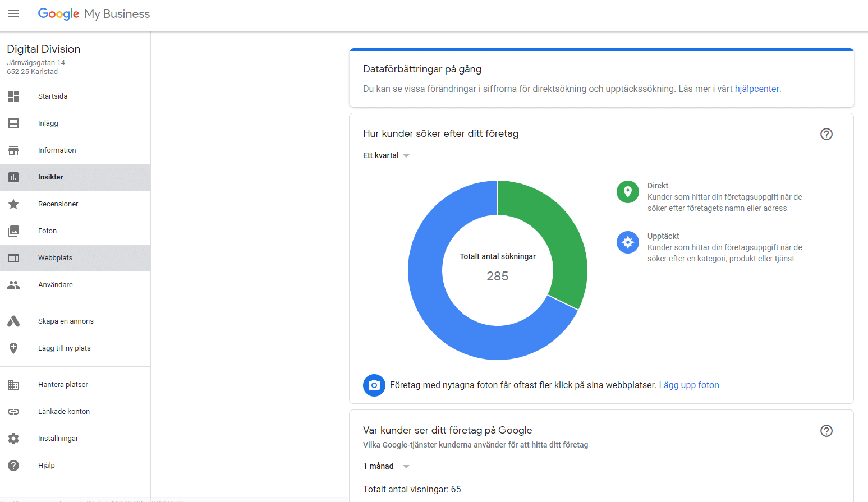868x502 pixels.
Task: Click the Digital Division business name
Action: point(44,49)
